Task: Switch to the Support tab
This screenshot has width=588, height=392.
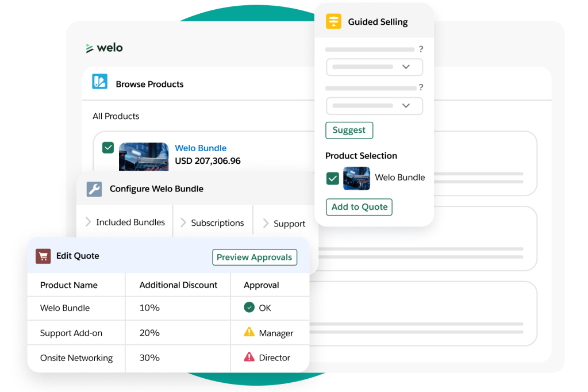Action: point(284,224)
